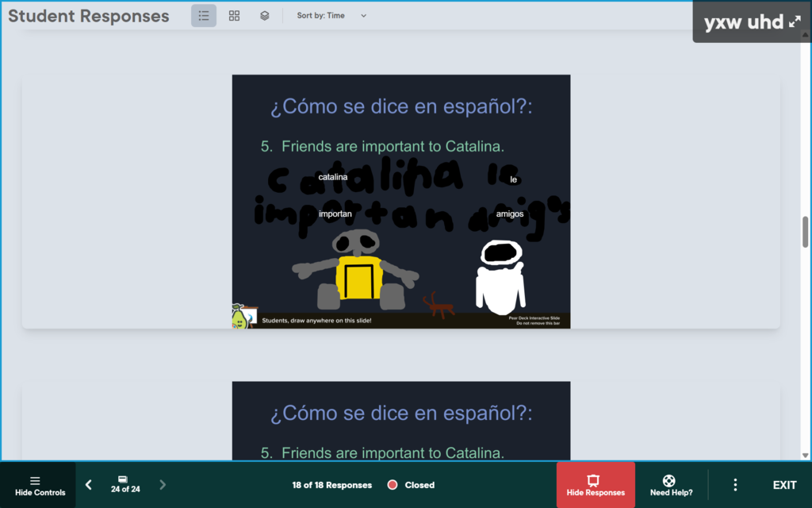Open the Sort by Time dropdown
Screen dimensions: 812x508
tap(331, 16)
